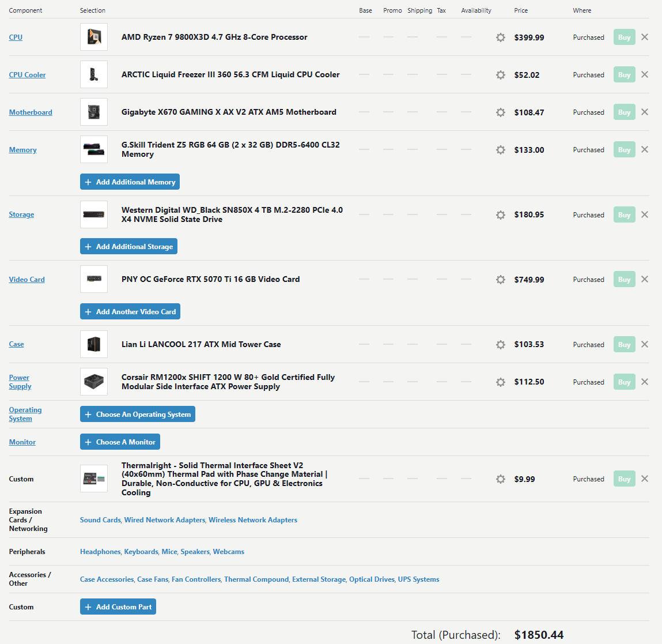662x644 pixels.
Task: Open the Operating System component link
Action: (x=25, y=414)
